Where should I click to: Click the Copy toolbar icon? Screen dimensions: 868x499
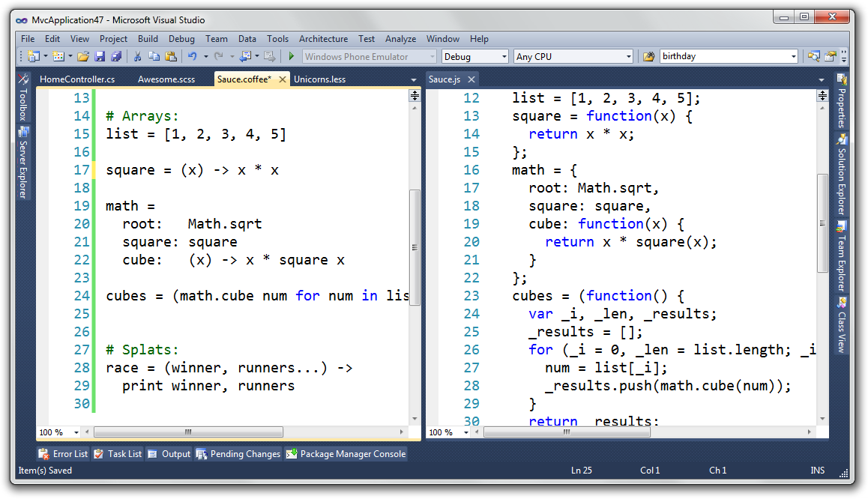tap(155, 56)
